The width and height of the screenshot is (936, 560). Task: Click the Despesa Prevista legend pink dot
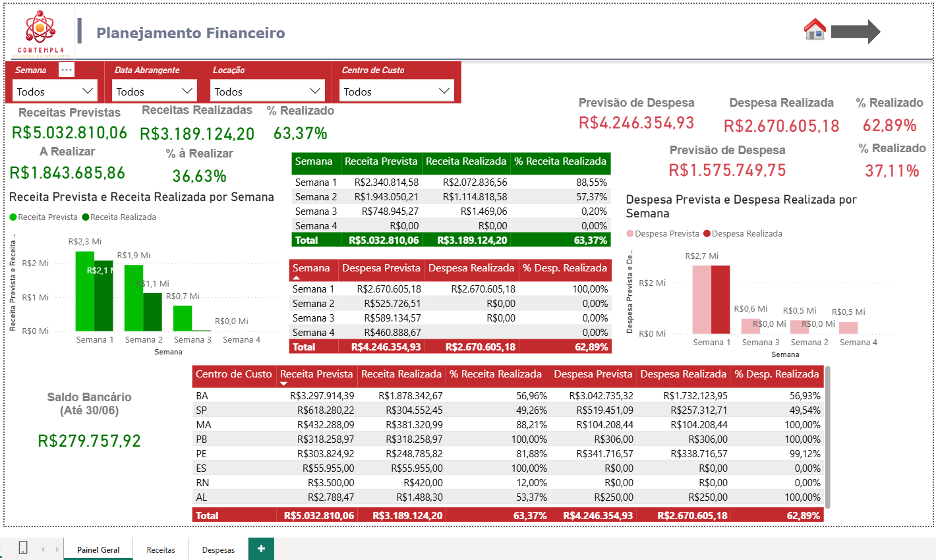(x=630, y=234)
